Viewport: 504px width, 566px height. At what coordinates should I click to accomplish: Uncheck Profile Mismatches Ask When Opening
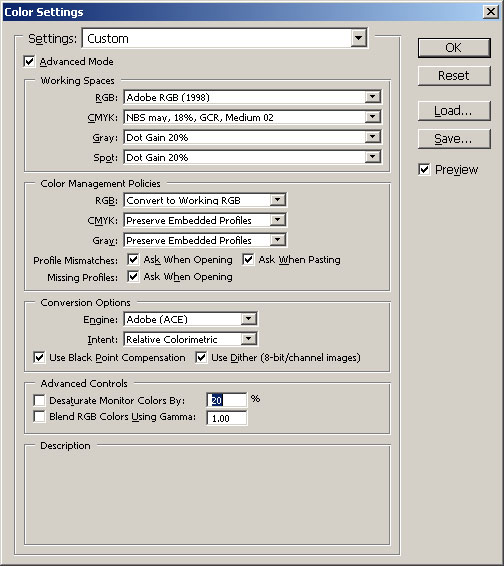coord(133,260)
